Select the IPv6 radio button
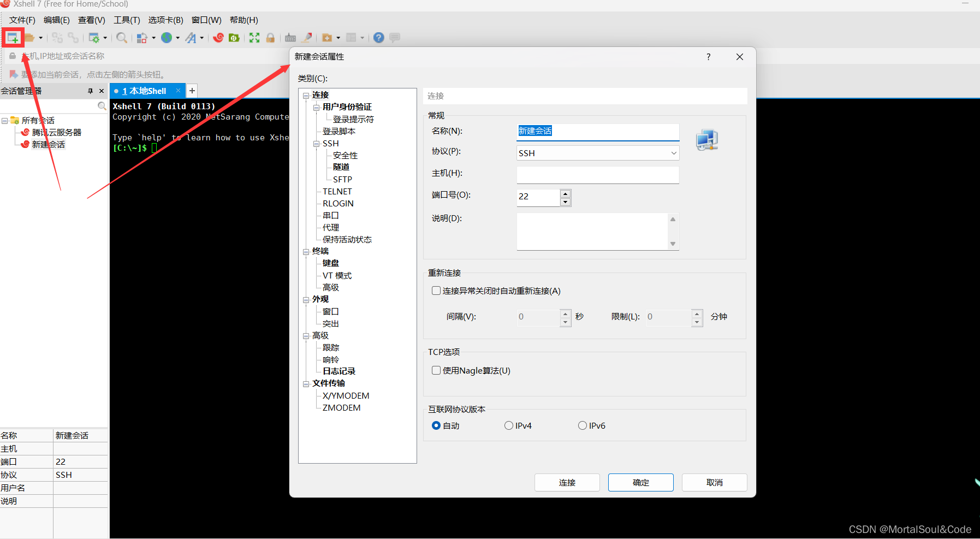This screenshot has height=539, width=980. click(x=583, y=425)
